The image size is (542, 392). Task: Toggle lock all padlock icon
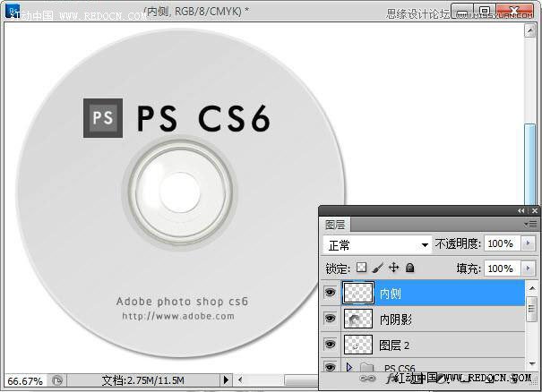click(410, 268)
